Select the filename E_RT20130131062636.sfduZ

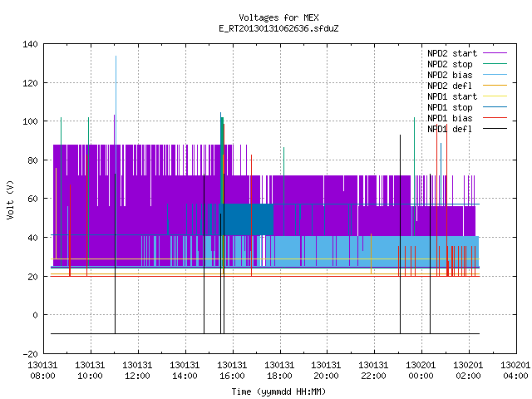[x=278, y=28]
